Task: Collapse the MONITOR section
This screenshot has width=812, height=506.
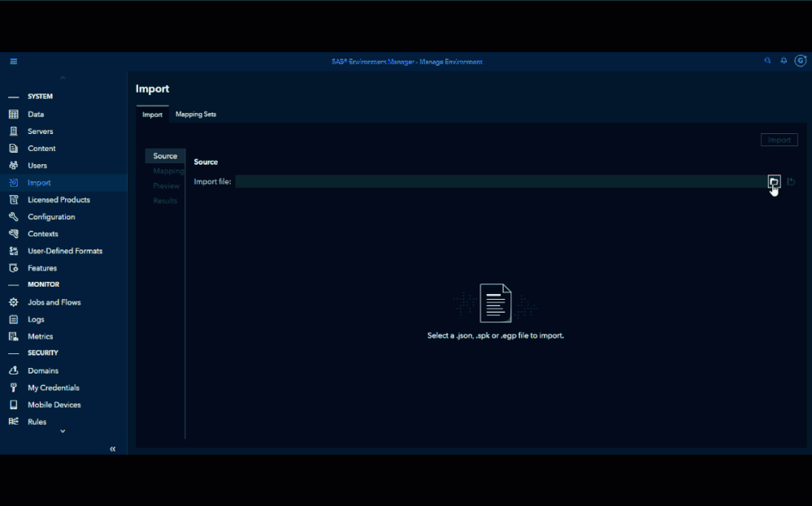Action: pos(14,284)
